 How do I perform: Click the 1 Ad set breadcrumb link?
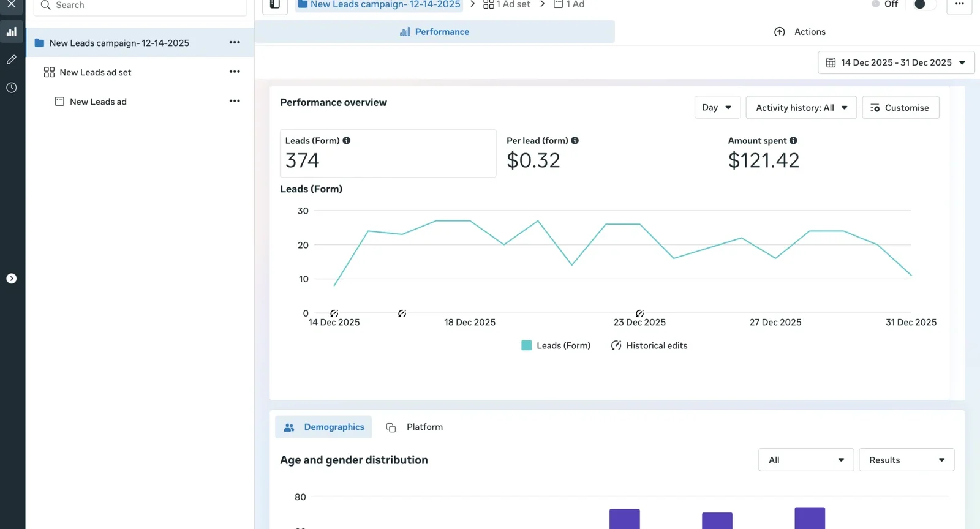point(507,5)
